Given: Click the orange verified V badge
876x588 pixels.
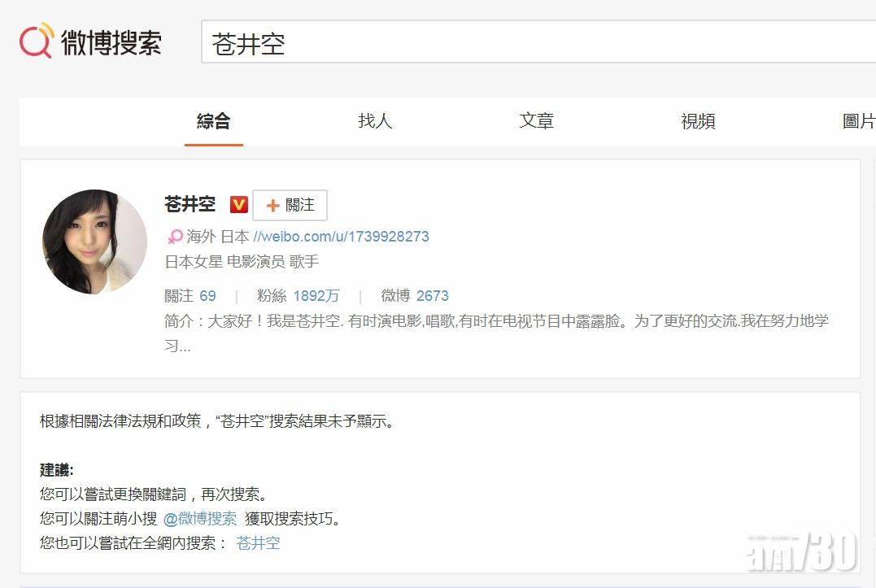Looking at the screenshot, I should click(238, 205).
